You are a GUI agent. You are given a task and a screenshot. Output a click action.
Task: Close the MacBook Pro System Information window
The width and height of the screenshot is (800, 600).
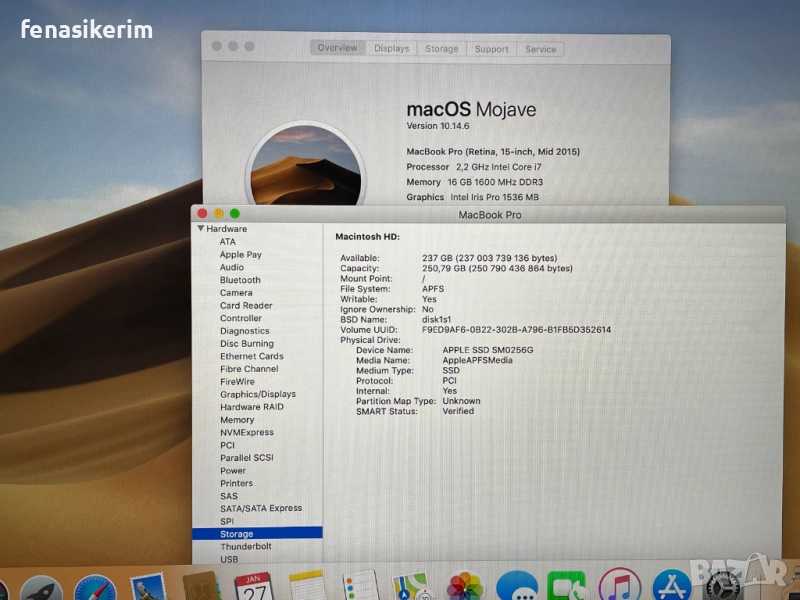tap(202, 213)
